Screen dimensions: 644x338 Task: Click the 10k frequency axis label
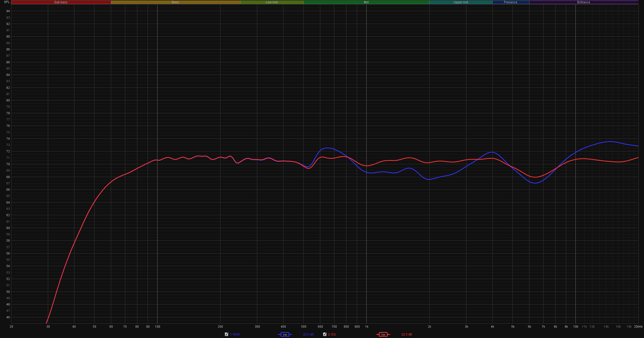[576, 327]
